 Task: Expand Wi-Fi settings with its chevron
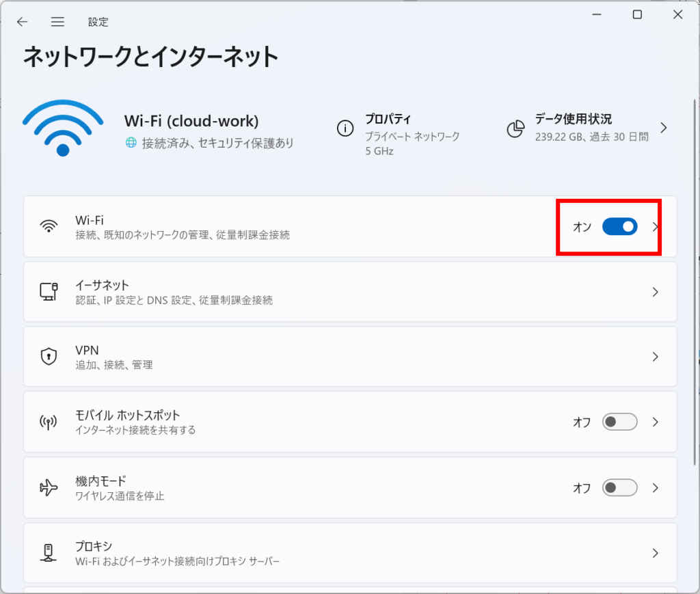point(656,227)
